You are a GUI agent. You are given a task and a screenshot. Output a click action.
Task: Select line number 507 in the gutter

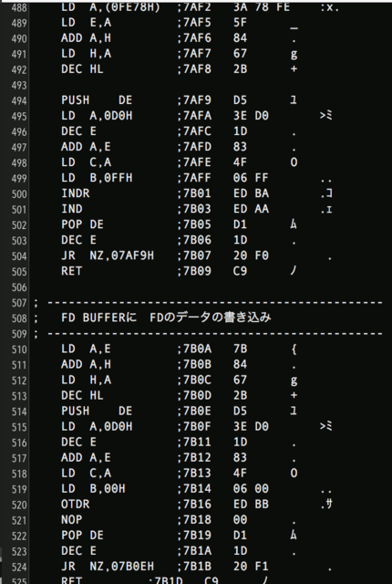(x=19, y=303)
